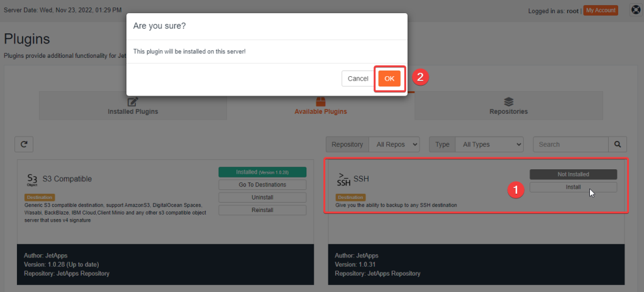Image resolution: width=644 pixels, height=292 pixels.
Task: Click the S3 Installed version badge
Action: 262,172
